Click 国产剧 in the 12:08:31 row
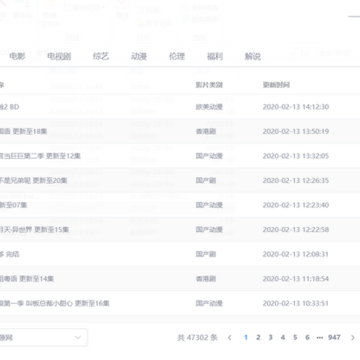The height and width of the screenshot is (360, 360). click(x=206, y=254)
